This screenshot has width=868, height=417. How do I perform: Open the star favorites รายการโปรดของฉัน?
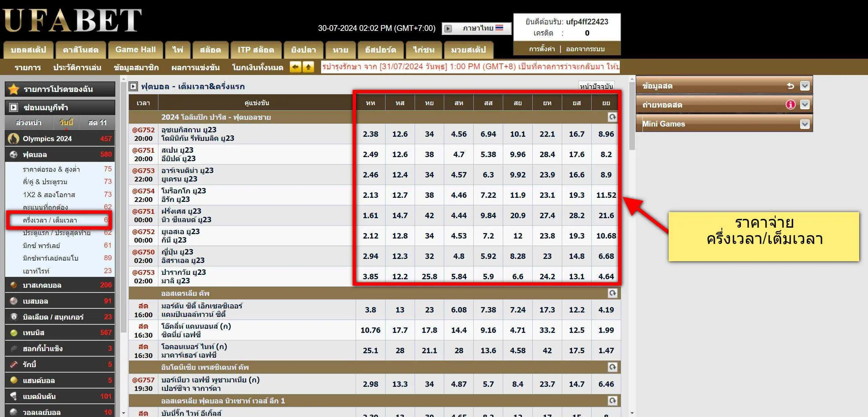coord(60,89)
